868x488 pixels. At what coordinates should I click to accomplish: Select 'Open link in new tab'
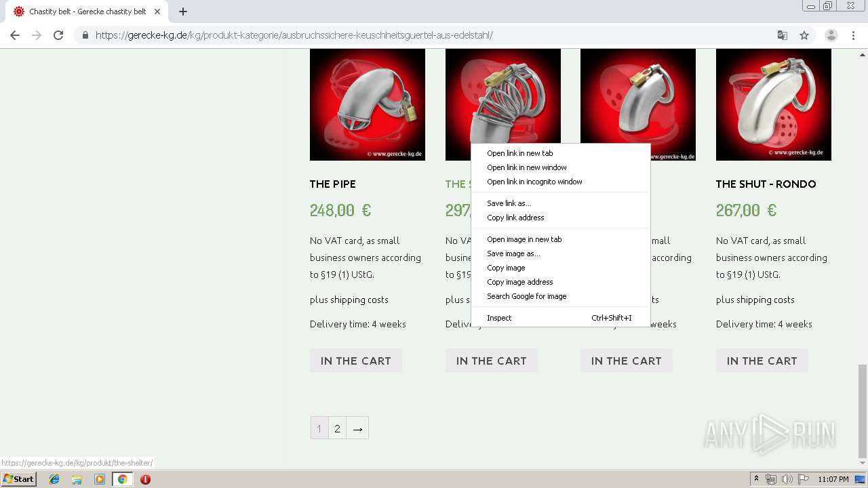[560, 153]
